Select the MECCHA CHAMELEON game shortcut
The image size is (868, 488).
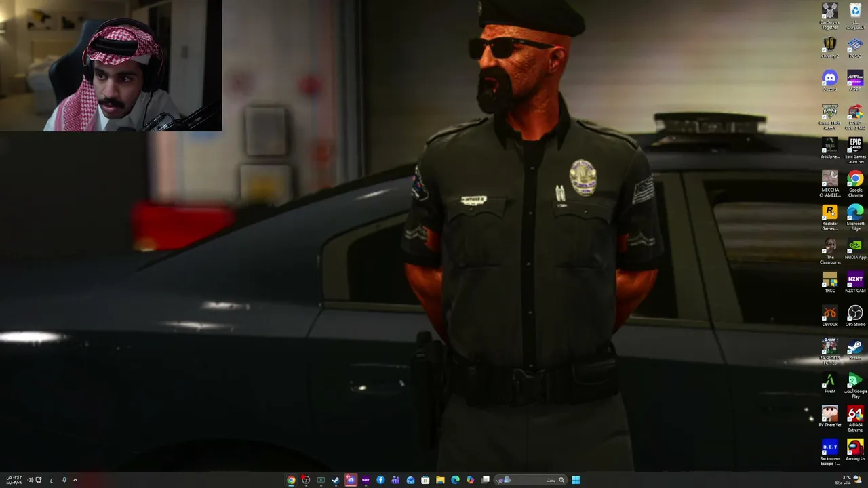coord(830,184)
